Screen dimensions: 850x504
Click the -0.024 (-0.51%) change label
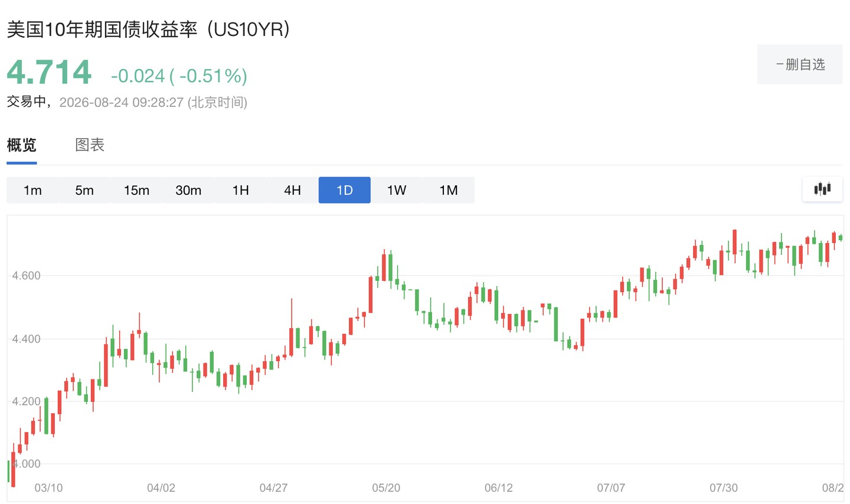179,76
